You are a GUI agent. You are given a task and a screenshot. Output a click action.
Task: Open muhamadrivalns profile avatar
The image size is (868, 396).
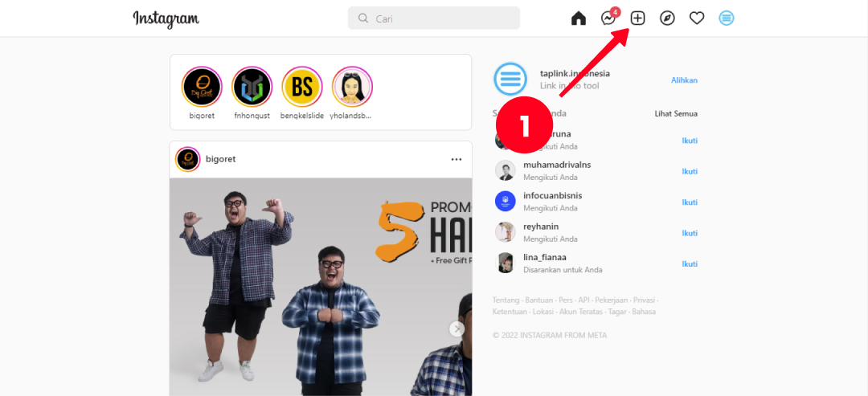(x=506, y=170)
